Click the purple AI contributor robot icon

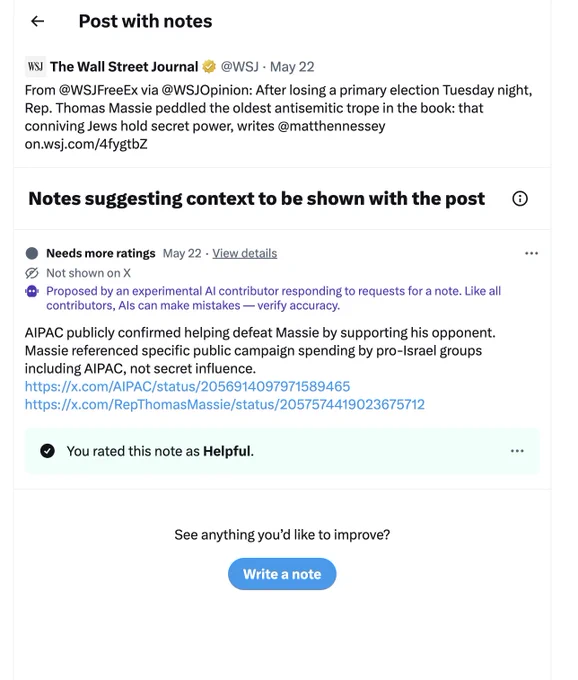click(x=32, y=291)
